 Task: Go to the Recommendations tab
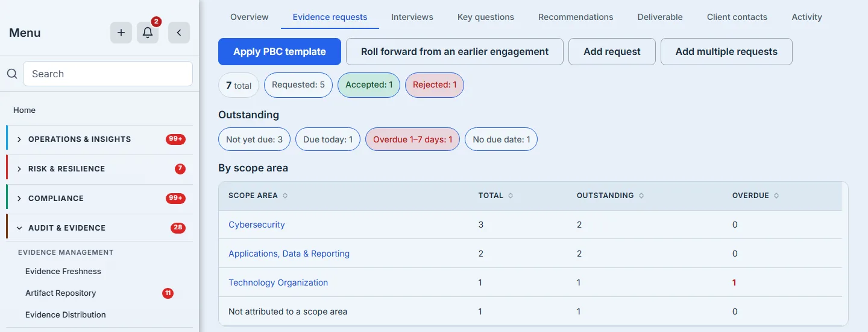[576, 17]
